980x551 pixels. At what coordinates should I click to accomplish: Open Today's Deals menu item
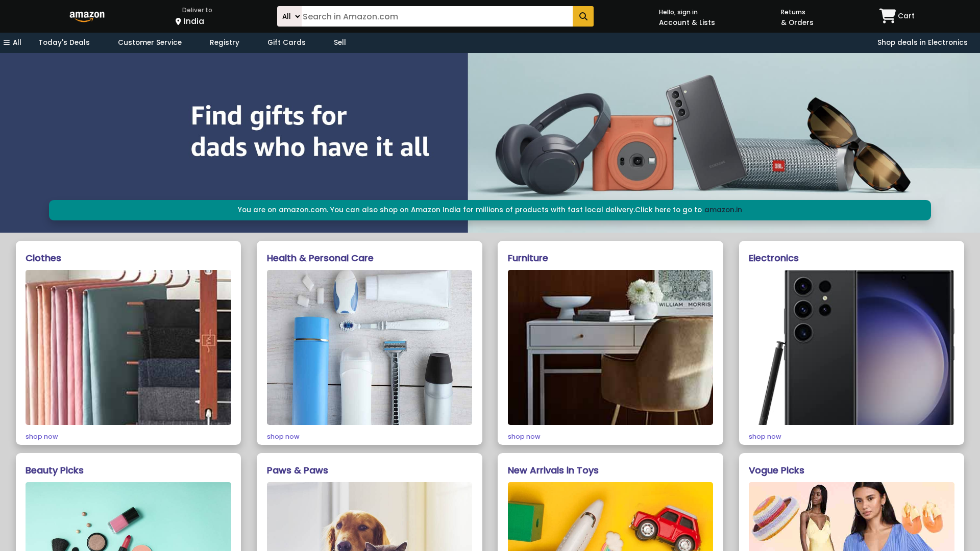pyautogui.click(x=64, y=42)
